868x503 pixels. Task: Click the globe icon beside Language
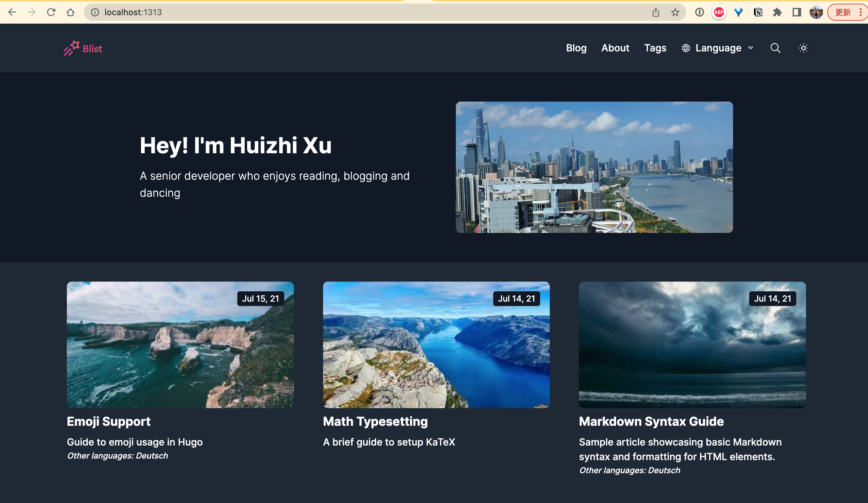(x=686, y=48)
